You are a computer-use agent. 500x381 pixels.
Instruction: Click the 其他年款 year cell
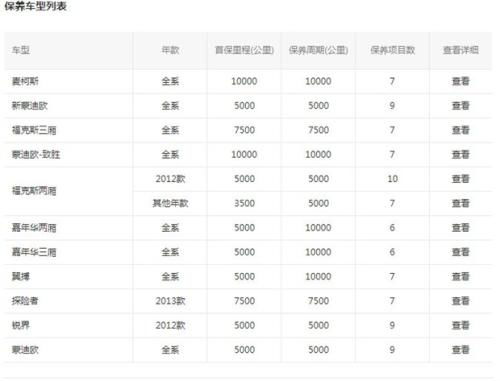pos(170,203)
